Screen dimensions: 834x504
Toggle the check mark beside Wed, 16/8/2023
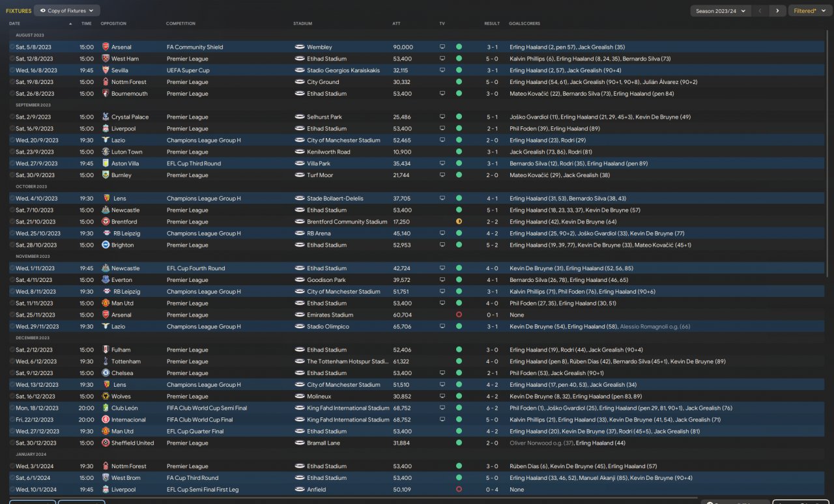12,70
